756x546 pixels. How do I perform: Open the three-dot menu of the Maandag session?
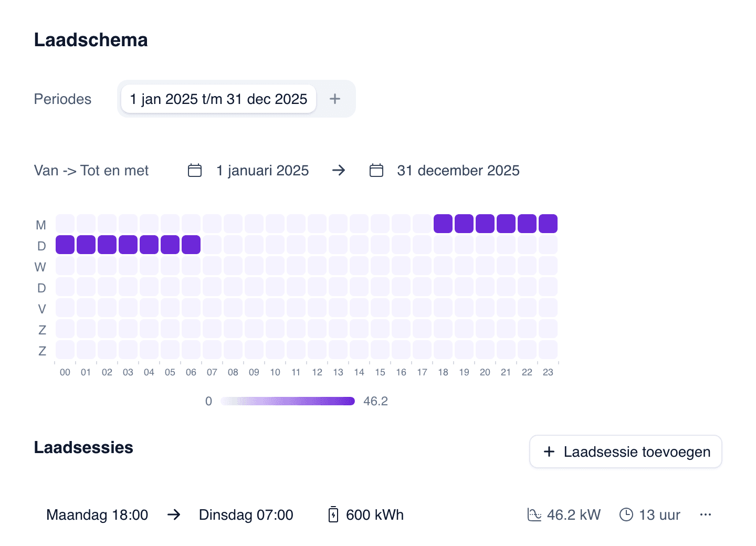pos(706,514)
